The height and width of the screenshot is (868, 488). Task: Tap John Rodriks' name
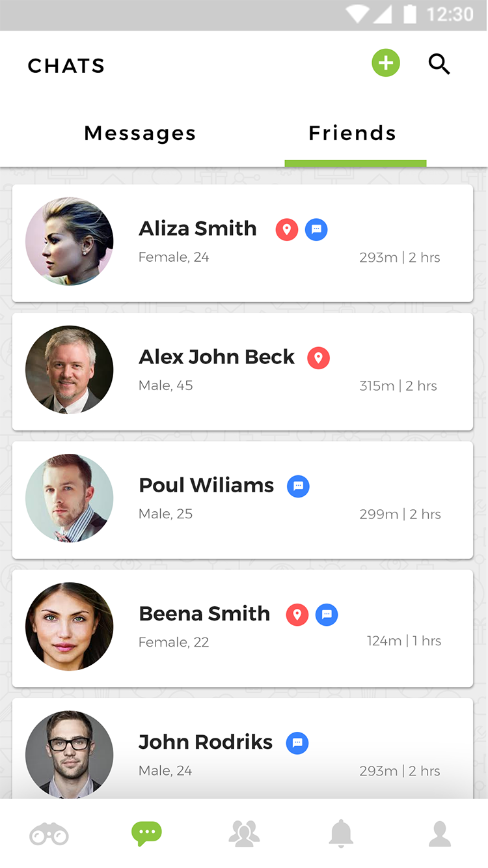pos(205,742)
